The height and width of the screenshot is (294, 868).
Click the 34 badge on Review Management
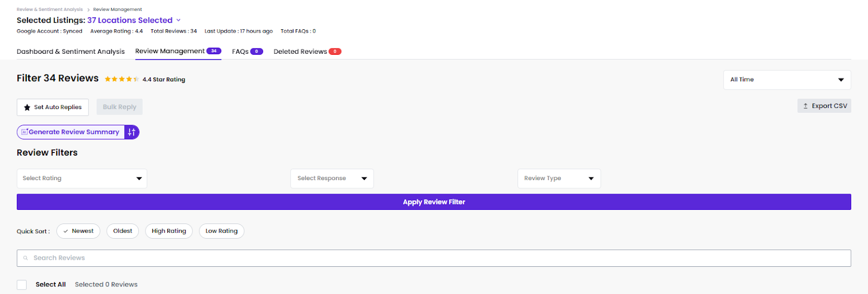[214, 51]
